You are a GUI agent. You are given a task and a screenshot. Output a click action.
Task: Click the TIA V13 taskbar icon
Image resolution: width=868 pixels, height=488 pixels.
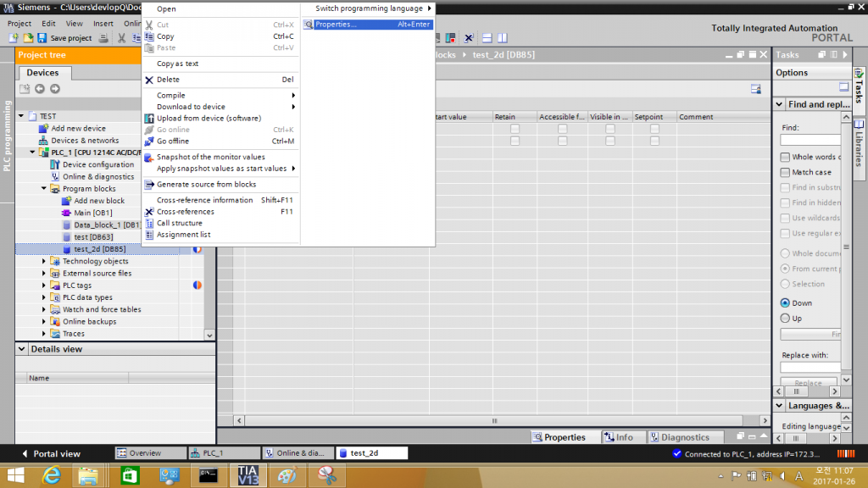click(248, 475)
